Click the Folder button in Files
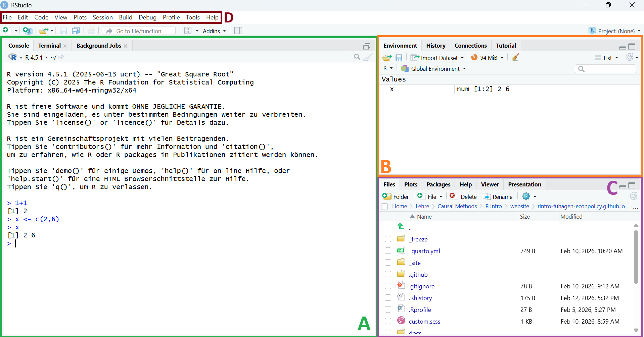This screenshot has height=337, width=644. [x=396, y=196]
